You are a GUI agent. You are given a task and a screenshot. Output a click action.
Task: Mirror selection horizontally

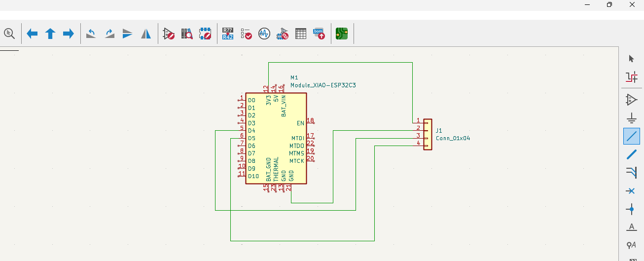(x=146, y=34)
